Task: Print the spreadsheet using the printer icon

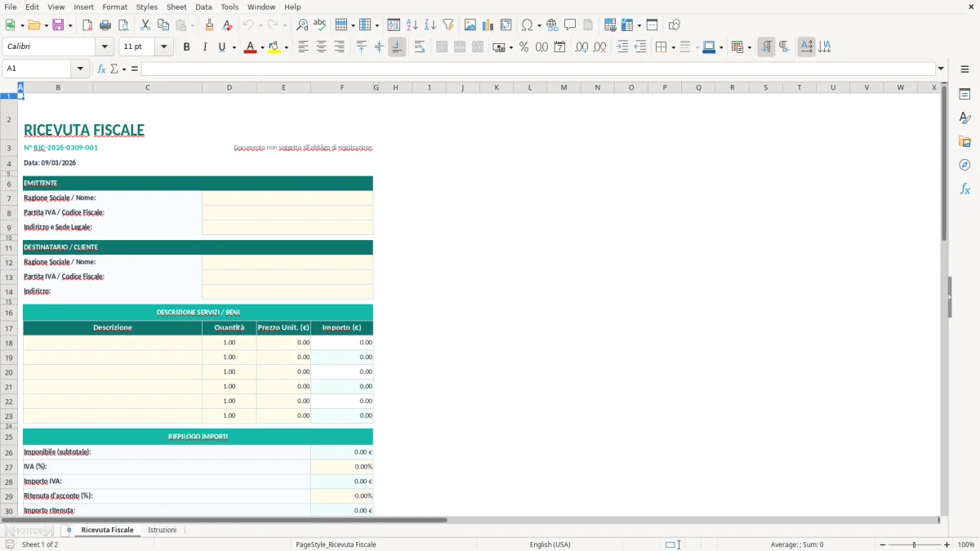Action: (x=105, y=25)
